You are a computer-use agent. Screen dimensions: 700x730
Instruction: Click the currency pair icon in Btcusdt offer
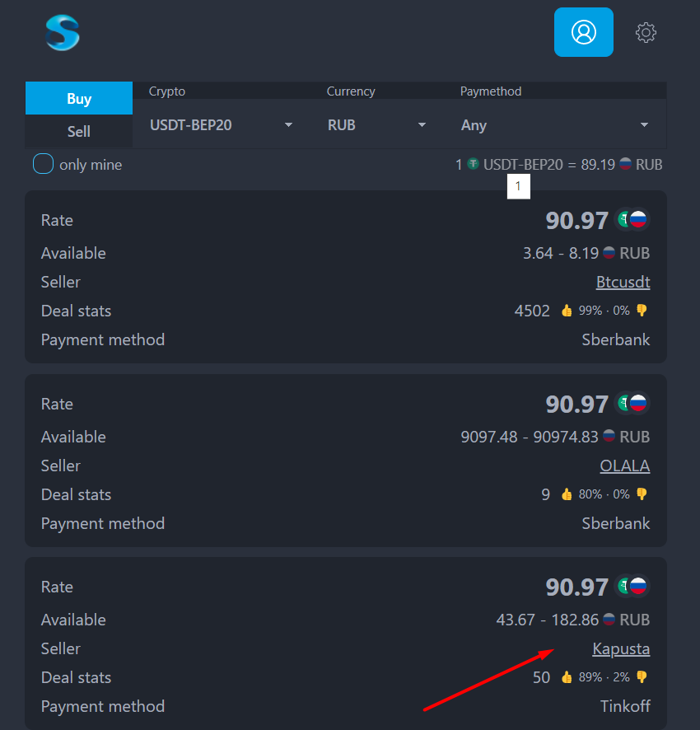tap(632, 219)
